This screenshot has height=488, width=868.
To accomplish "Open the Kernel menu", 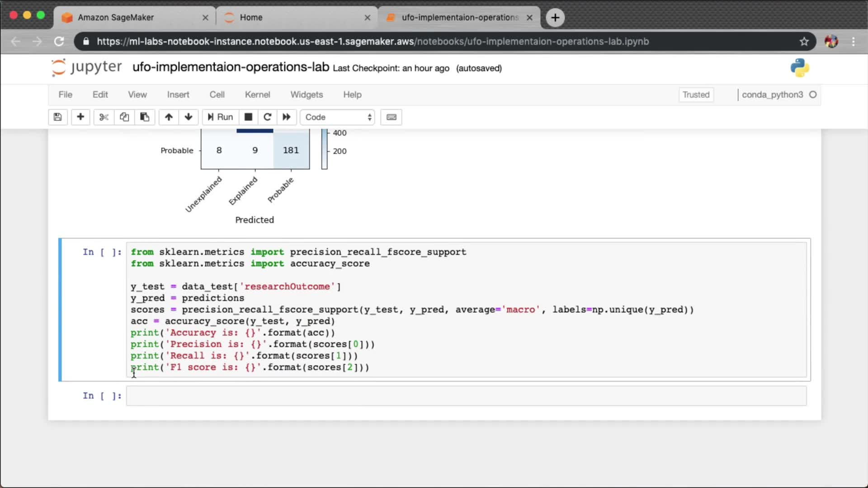I will click(257, 94).
